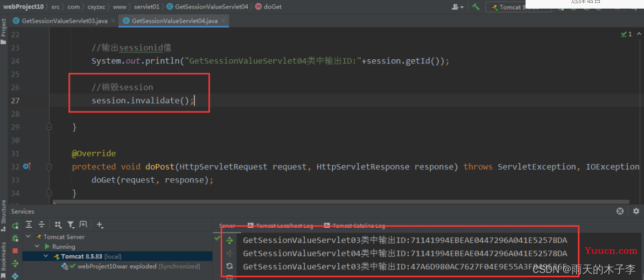Click the Filter icon in Services toolbar

pos(71,225)
